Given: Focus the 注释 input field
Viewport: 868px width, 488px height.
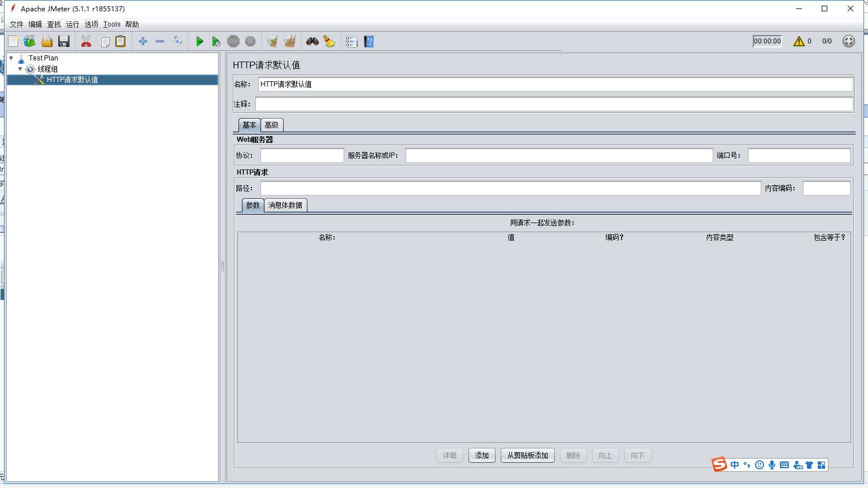Looking at the screenshot, I should 554,104.
